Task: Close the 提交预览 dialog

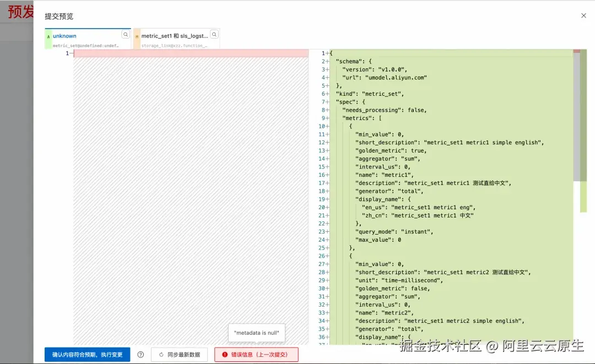Action: coord(583,15)
